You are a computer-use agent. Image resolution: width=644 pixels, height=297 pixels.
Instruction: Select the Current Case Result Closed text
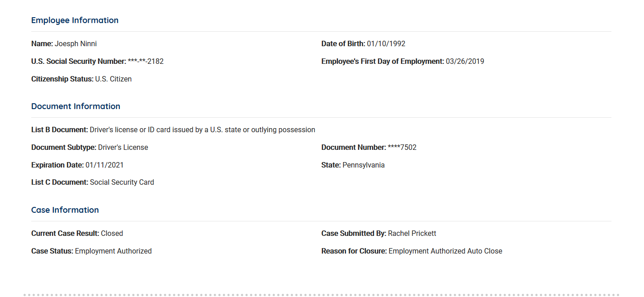coord(112,234)
